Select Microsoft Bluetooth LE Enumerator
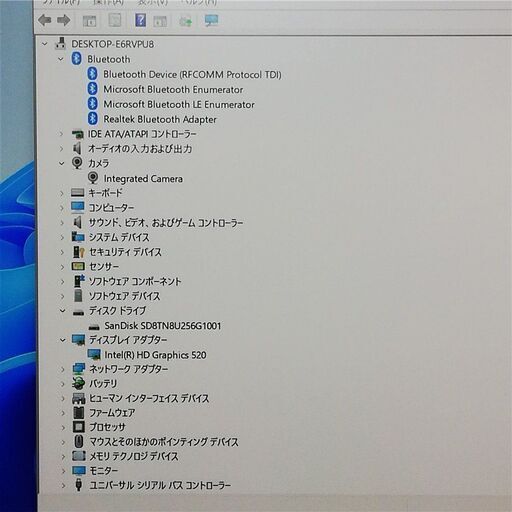The width and height of the screenshot is (512, 512). click(179, 104)
